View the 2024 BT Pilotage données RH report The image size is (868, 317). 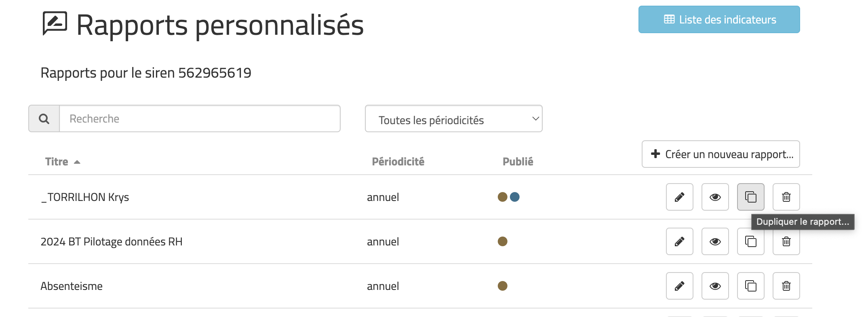[715, 241]
